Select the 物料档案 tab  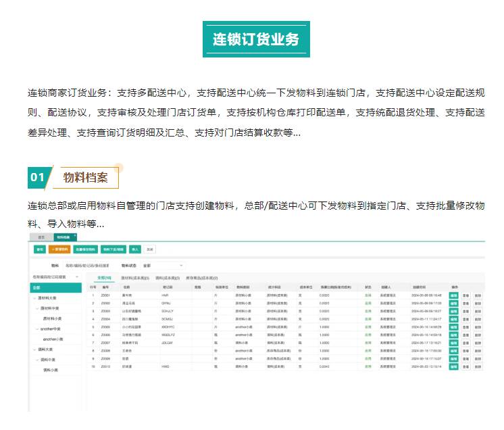[x=64, y=237]
